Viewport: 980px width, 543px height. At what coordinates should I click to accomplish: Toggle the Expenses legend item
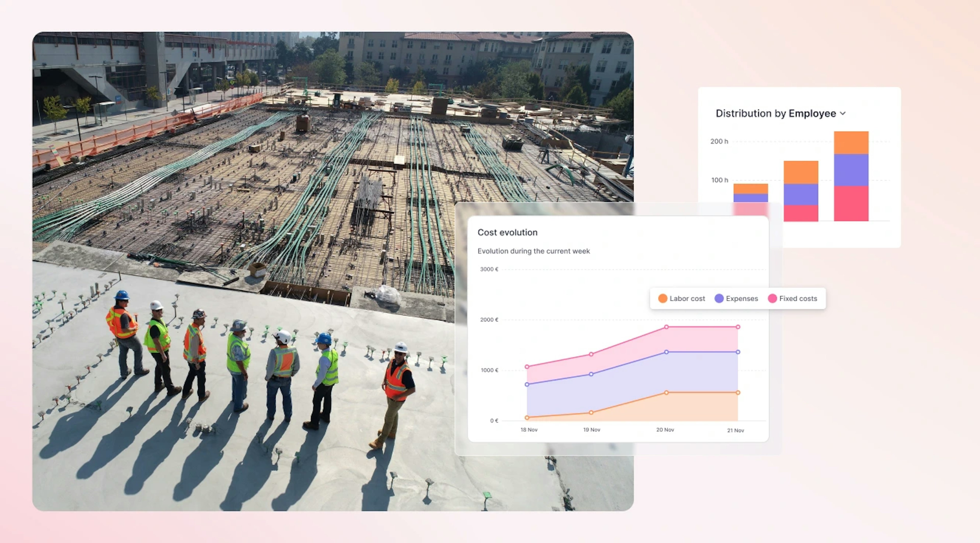pos(736,299)
